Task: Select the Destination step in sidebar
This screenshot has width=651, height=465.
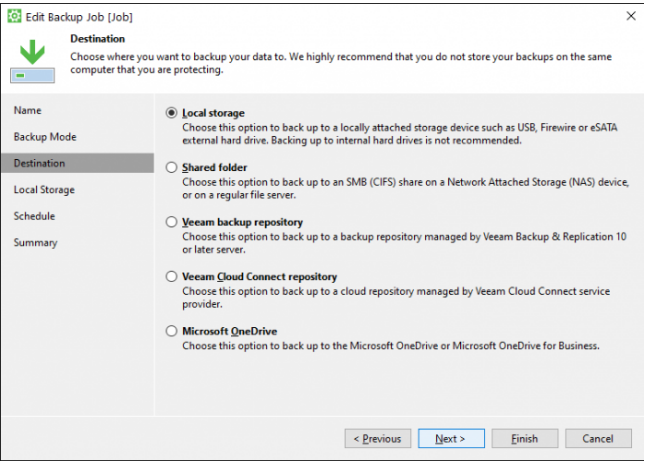Action: pos(77,163)
